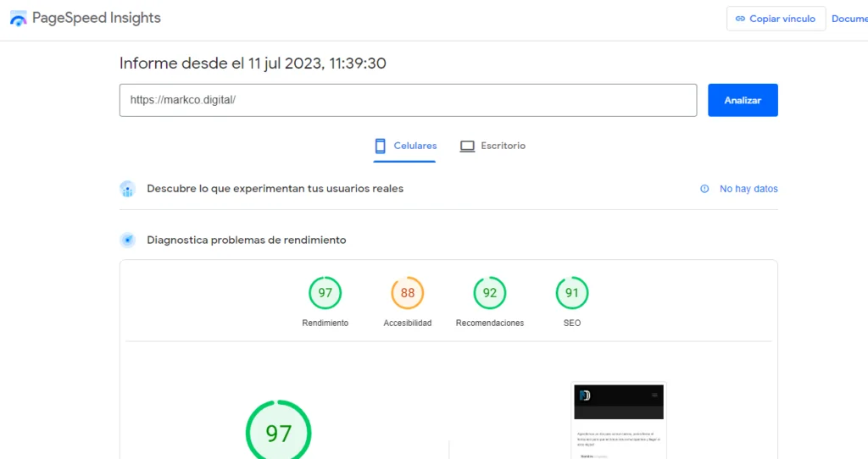Select the 92 Recomendaciones score gauge

coord(489,292)
